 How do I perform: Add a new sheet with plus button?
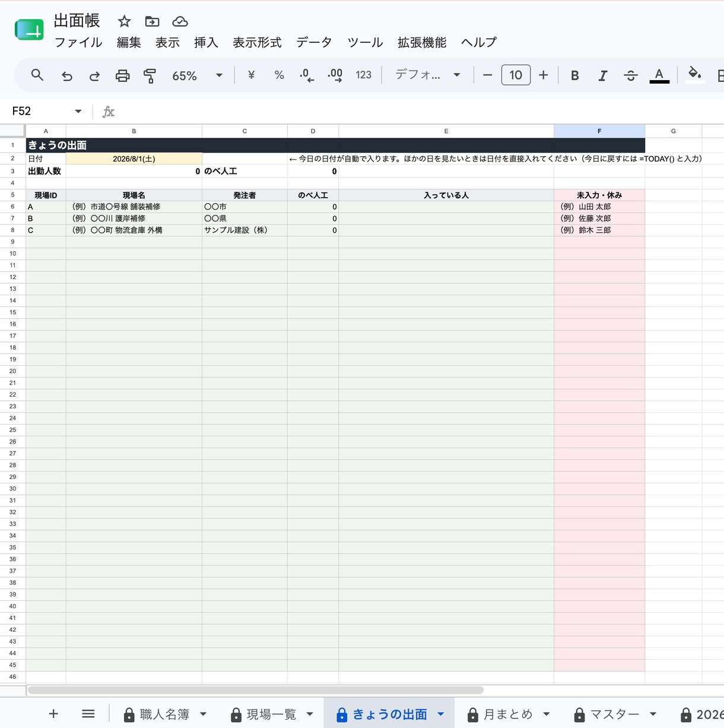click(53, 714)
